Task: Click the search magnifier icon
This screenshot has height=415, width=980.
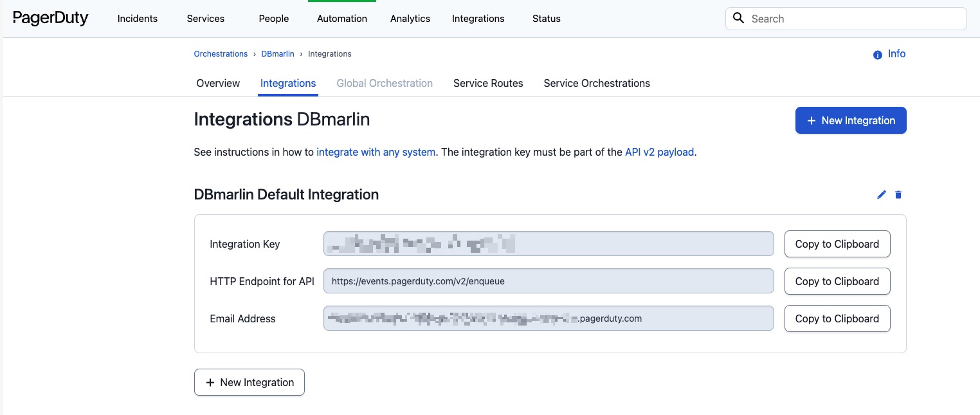Action: pyautogui.click(x=739, y=18)
